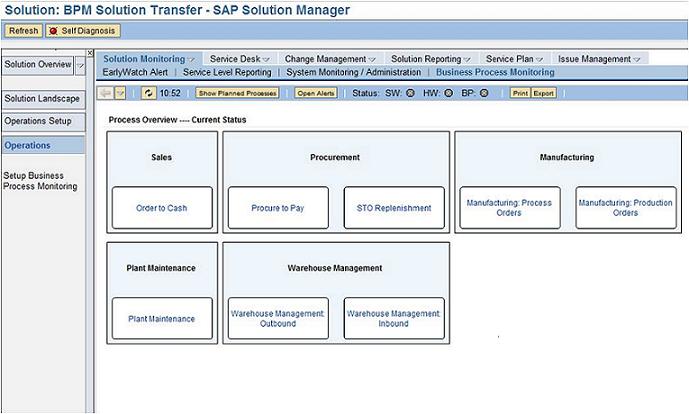This screenshot has width=689, height=414.
Task: Open the Service Plan menu
Action: point(514,59)
